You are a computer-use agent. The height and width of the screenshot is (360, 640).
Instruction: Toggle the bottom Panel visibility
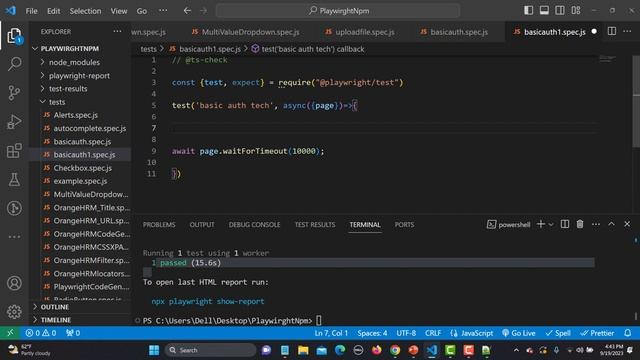(x=544, y=10)
